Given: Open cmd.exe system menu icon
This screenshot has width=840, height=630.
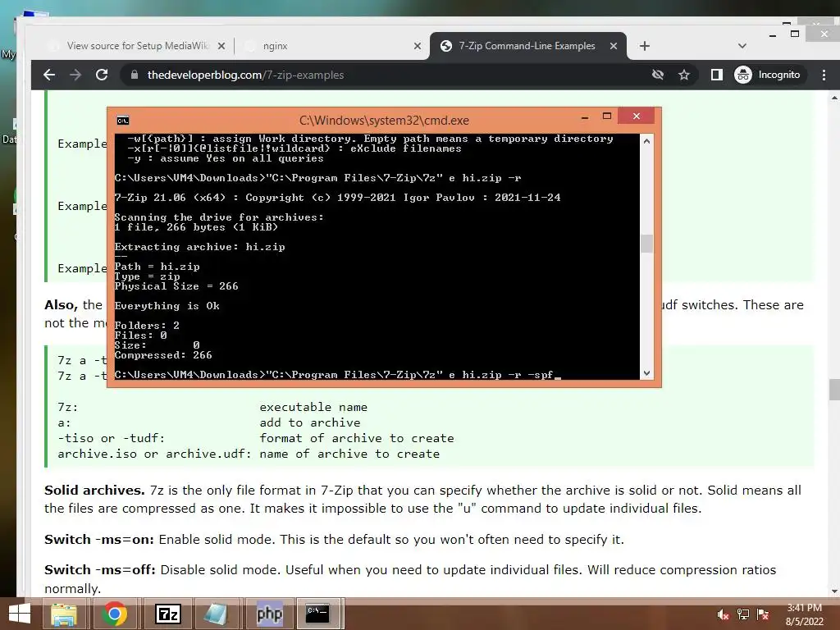Looking at the screenshot, I should 123,121.
